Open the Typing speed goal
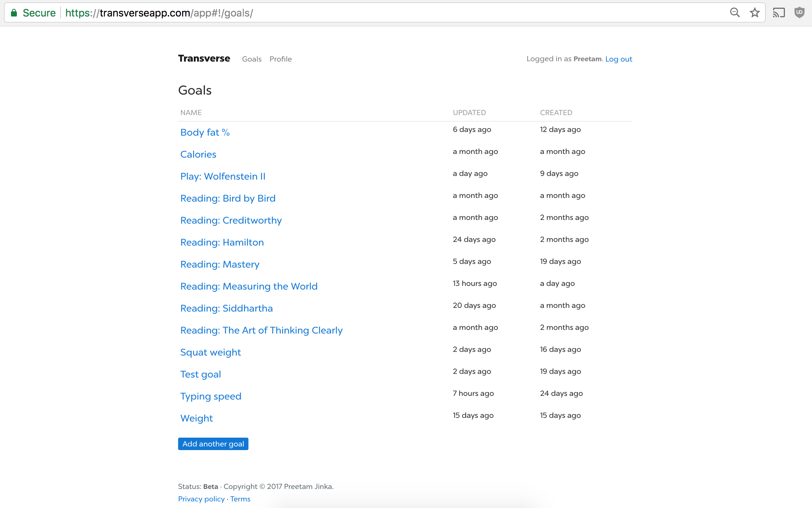Screen dimensions: 812x508 coord(211,396)
